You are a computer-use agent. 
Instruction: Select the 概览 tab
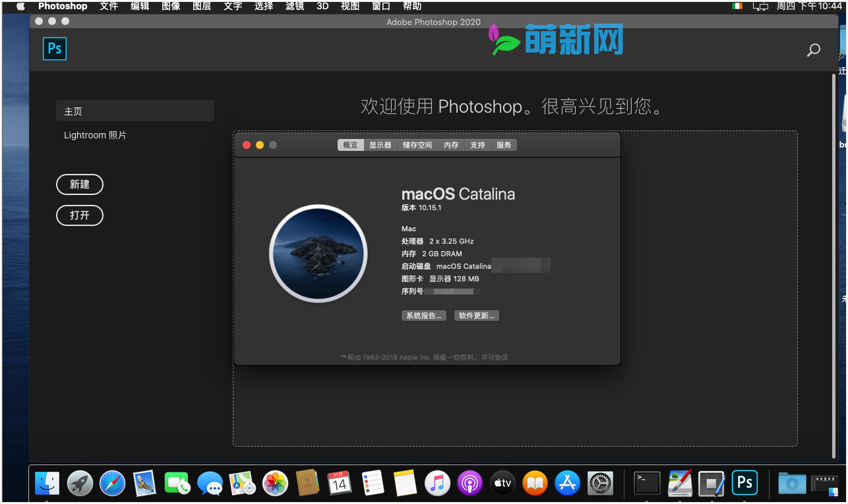coord(350,145)
